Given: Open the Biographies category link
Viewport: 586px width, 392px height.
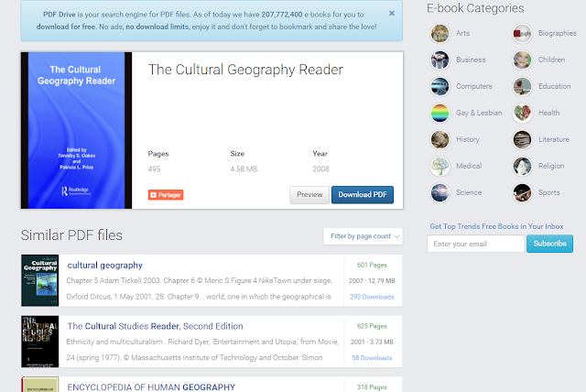Looking at the screenshot, I should (x=558, y=33).
